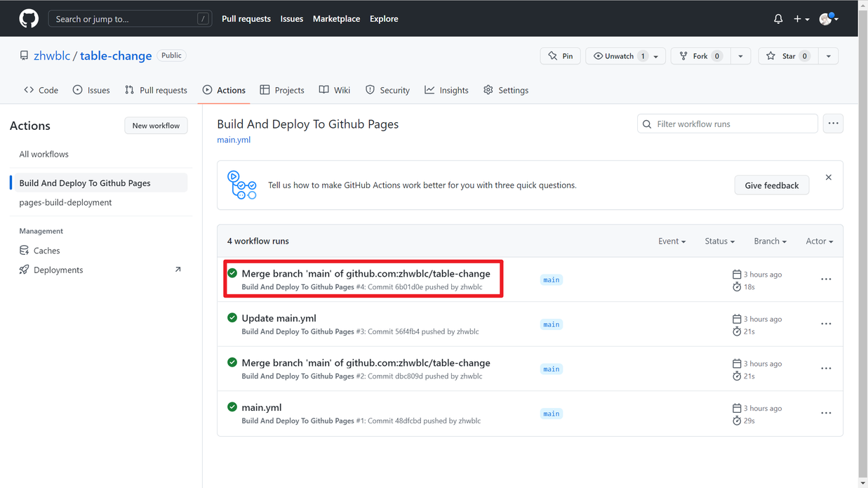Open the three-dot menu for run #4
Screen dimensions: 868x488
coord(826,279)
